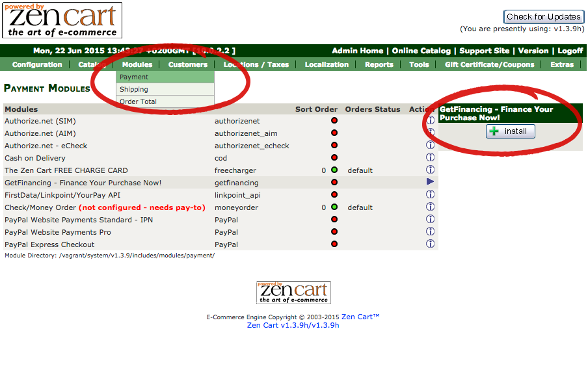The height and width of the screenshot is (368, 588).
Task: Open info for Zen Cart FREE CHARGE CARD
Action: tap(430, 170)
